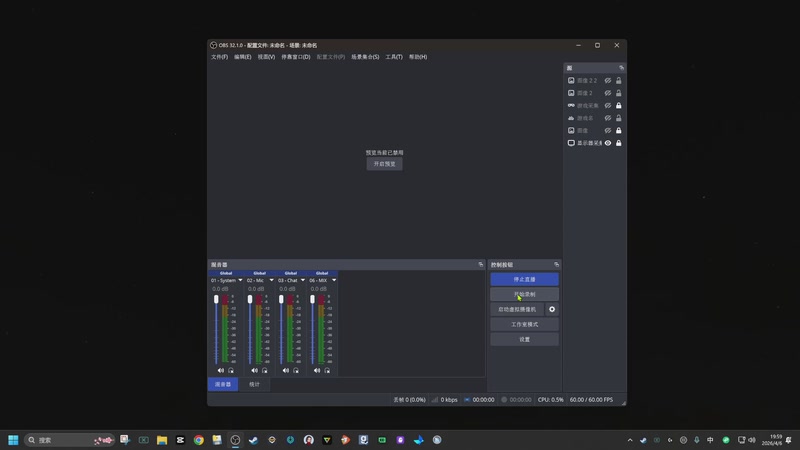
Task: Open the CapCut taskbar icon
Action: [x=180, y=440]
